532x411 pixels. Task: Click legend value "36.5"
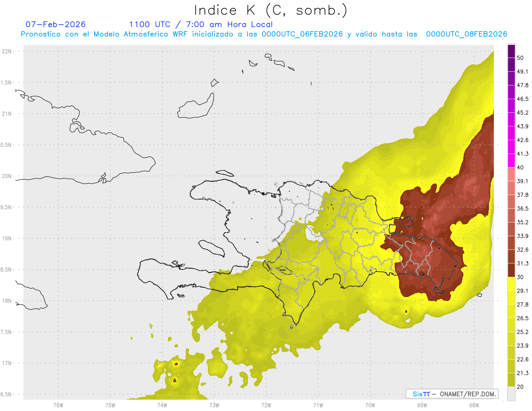(x=523, y=208)
